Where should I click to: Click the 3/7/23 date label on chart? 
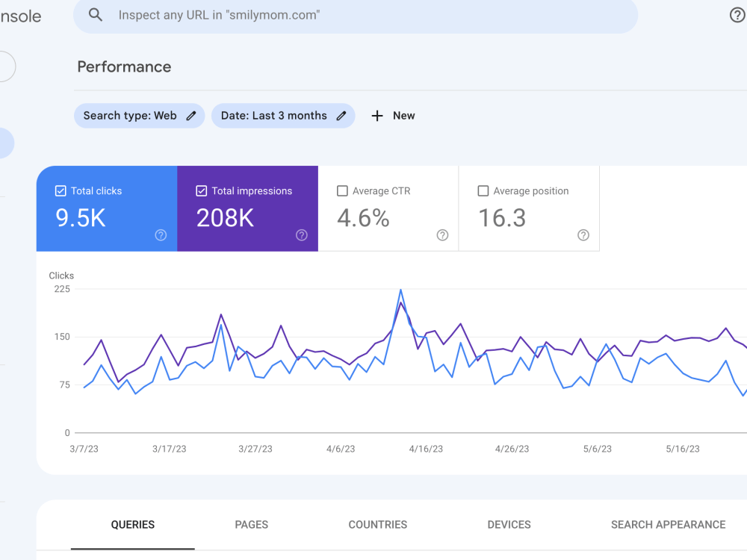[84, 449]
